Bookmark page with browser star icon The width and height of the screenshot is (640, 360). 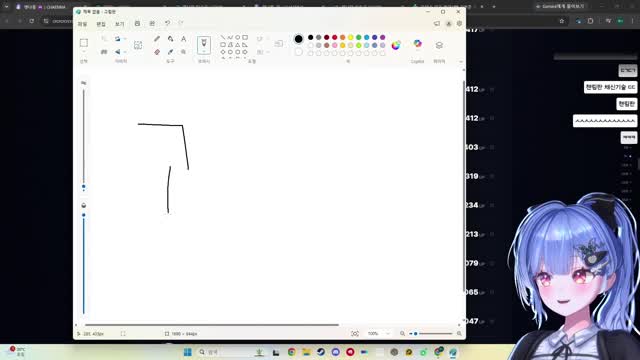[562, 21]
